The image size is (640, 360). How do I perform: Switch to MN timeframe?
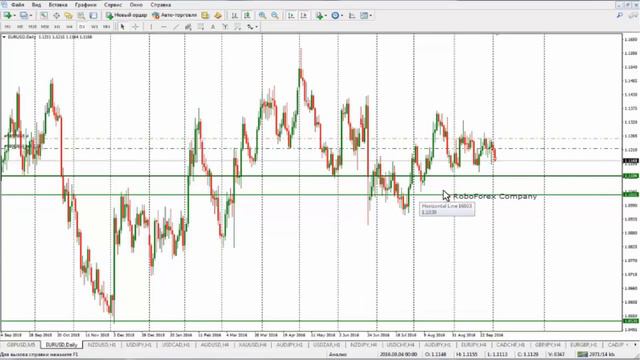coord(107,27)
